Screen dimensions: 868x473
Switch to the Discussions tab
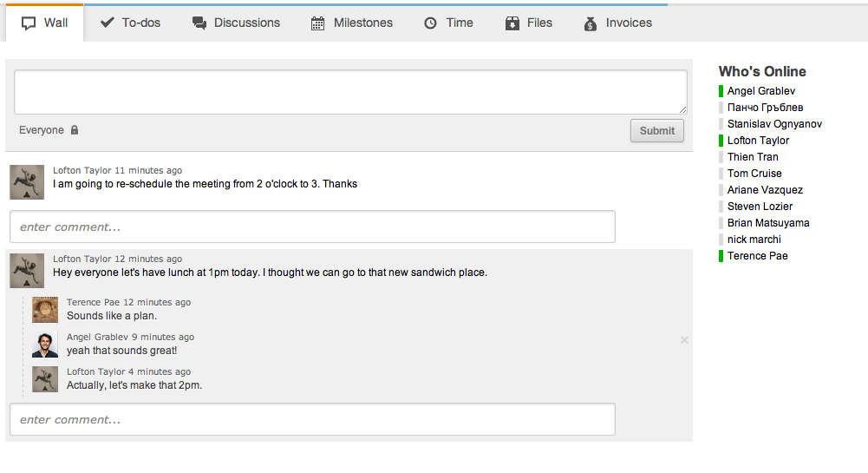click(246, 23)
